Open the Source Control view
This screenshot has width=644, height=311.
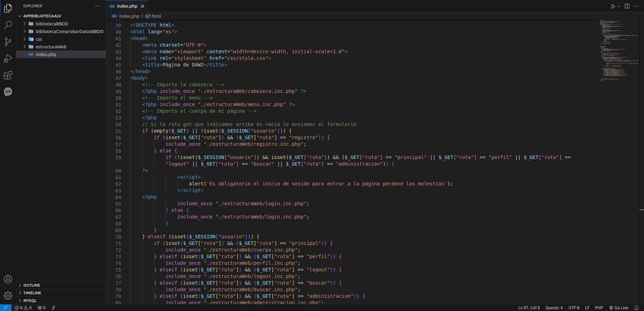pyautogui.click(x=8, y=42)
